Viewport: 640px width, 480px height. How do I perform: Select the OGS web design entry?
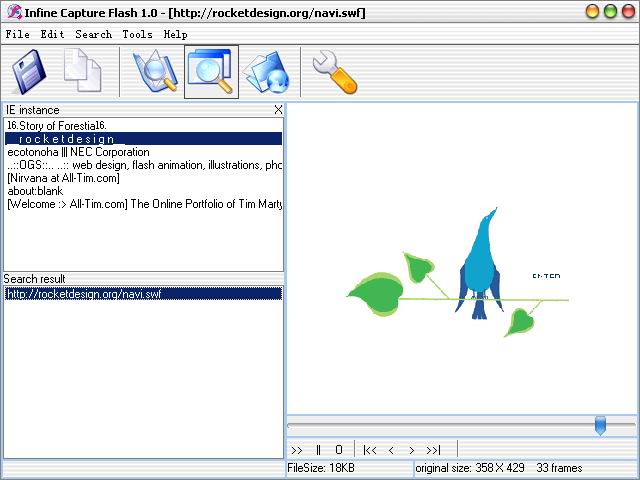click(x=144, y=165)
